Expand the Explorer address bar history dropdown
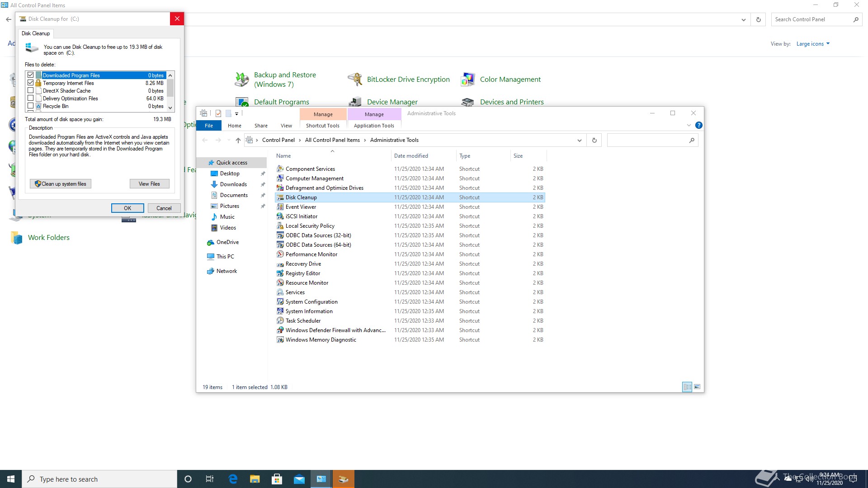The height and width of the screenshot is (488, 868). (x=579, y=140)
